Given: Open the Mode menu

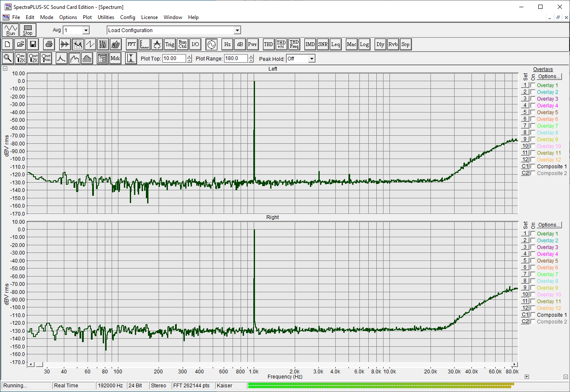Looking at the screenshot, I should point(47,17).
